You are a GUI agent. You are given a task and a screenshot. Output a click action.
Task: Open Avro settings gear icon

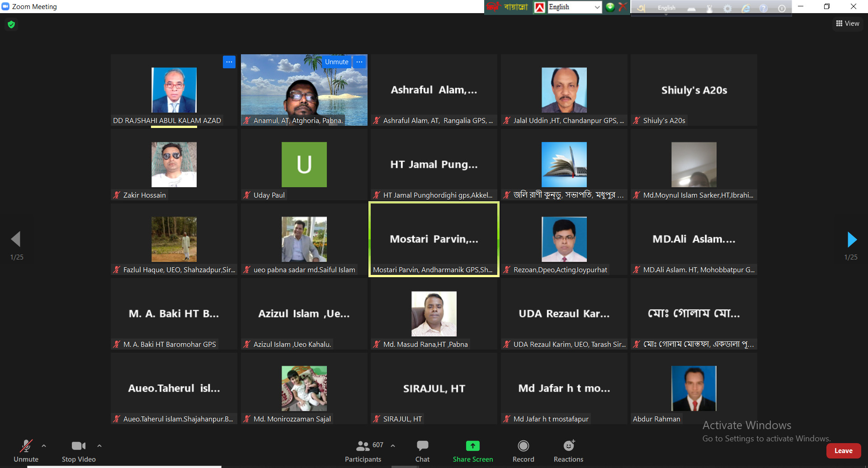click(x=727, y=9)
